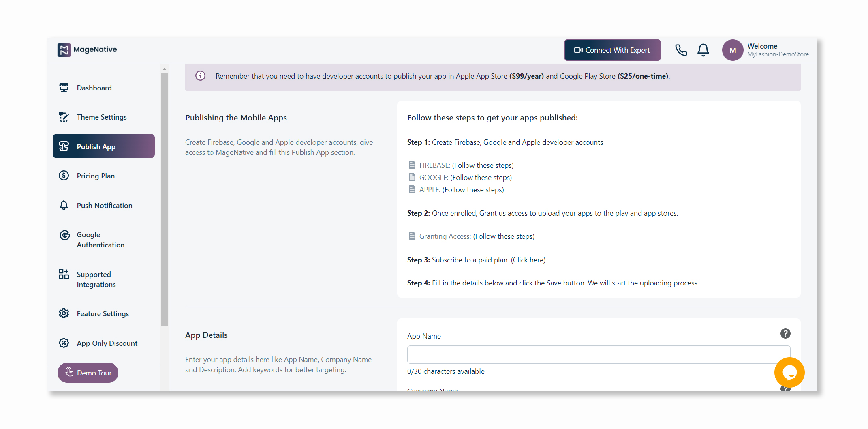Start the Demo Tour
Image resolution: width=868 pixels, height=429 pixels.
pos(88,372)
